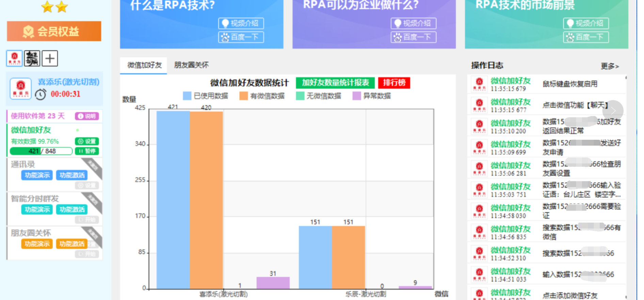644x300 pixels.
Task: Pause the 微信加好友 task with 暂停
Action: (x=87, y=151)
